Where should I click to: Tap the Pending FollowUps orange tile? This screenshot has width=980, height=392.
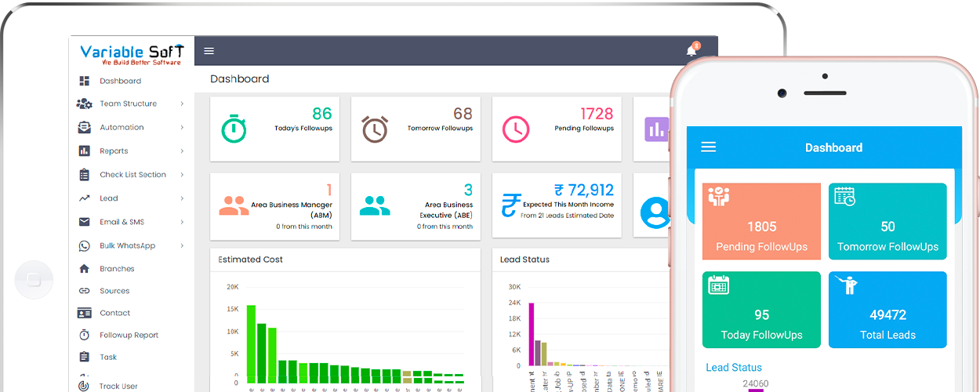tap(761, 221)
